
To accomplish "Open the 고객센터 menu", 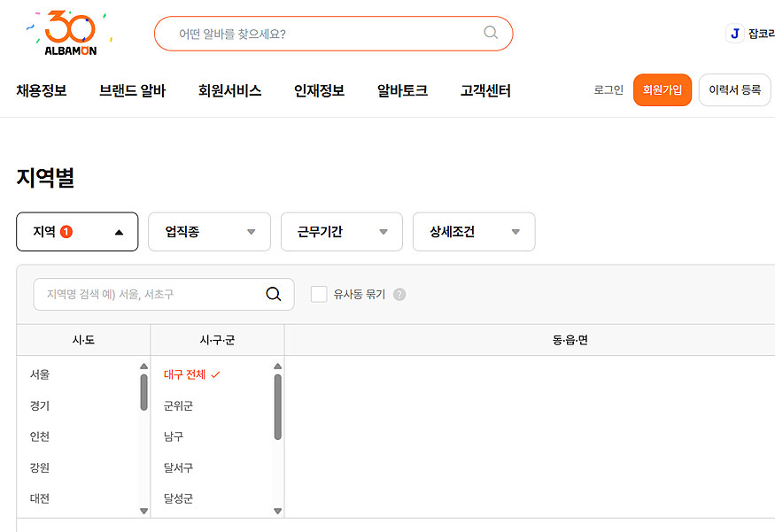I will 485,90.
